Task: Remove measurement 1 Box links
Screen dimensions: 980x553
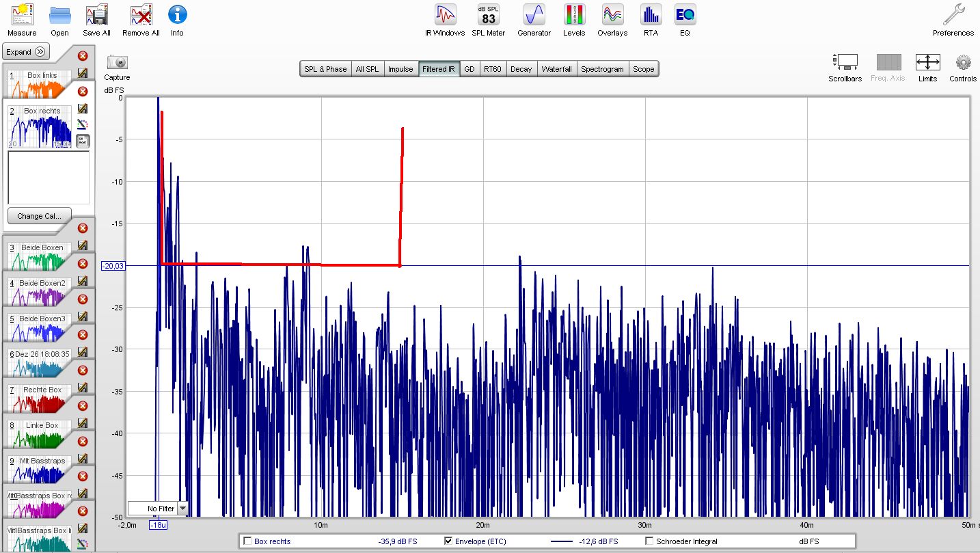Action: pyautogui.click(x=83, y=56)
